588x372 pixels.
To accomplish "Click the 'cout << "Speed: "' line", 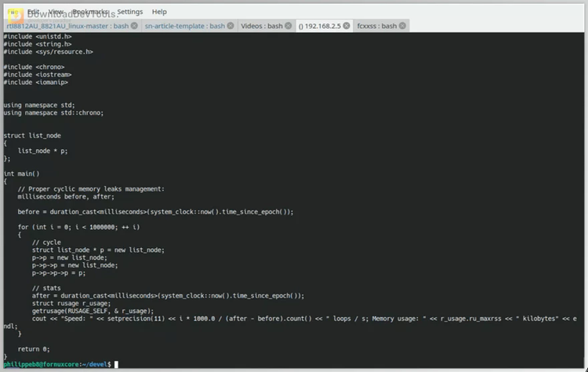I will coord(304,319).
